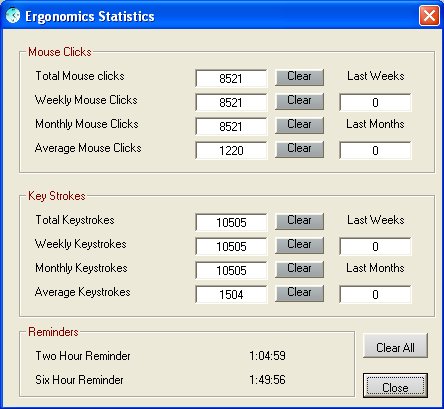This screenshot has width=444, height=409.
Task: Select Last Months mouse clicks field
Action: pos(375,150)
